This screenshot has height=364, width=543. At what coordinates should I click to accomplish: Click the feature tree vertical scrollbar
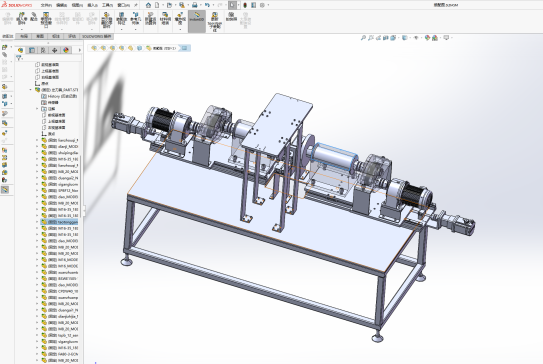pyautogui.click(x=81, y=187)
